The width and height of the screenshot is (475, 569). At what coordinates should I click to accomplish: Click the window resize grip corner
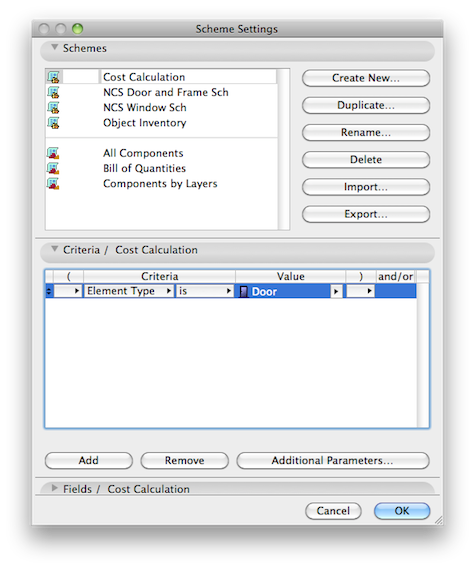pos(438,520)
